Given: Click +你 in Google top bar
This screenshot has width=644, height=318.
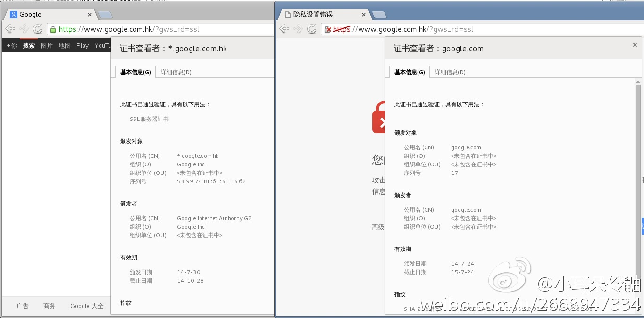Looking at the screenshot, I should pos(12,45).
